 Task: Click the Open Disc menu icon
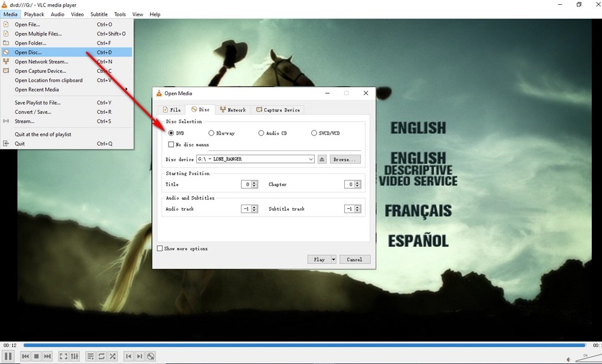pos(6,52)
